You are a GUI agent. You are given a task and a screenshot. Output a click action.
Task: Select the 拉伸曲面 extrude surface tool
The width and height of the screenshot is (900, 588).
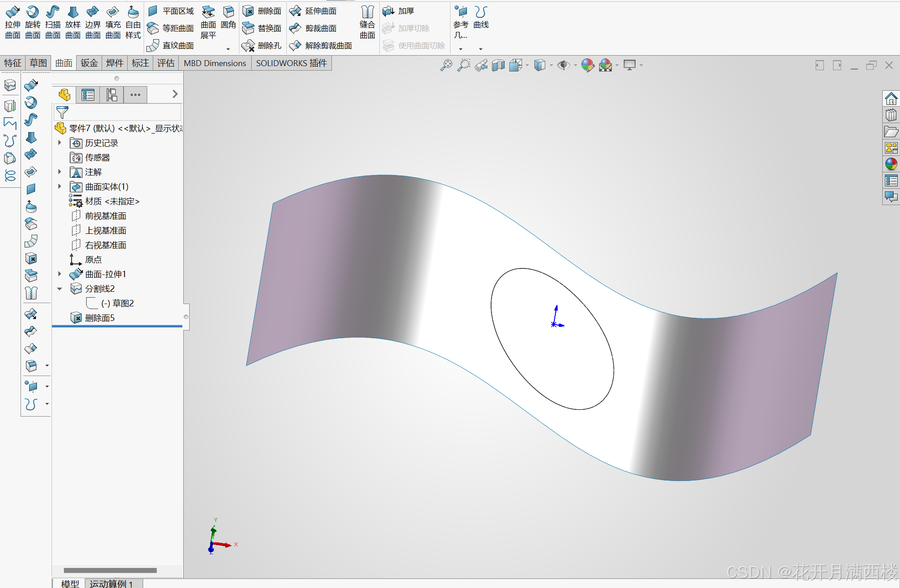13,23
